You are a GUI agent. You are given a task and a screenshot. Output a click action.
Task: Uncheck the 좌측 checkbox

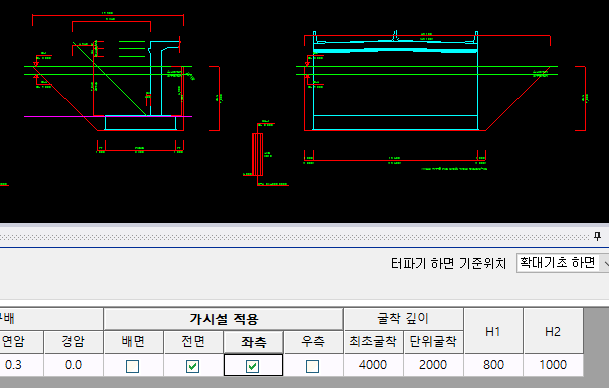click(252, 366)
